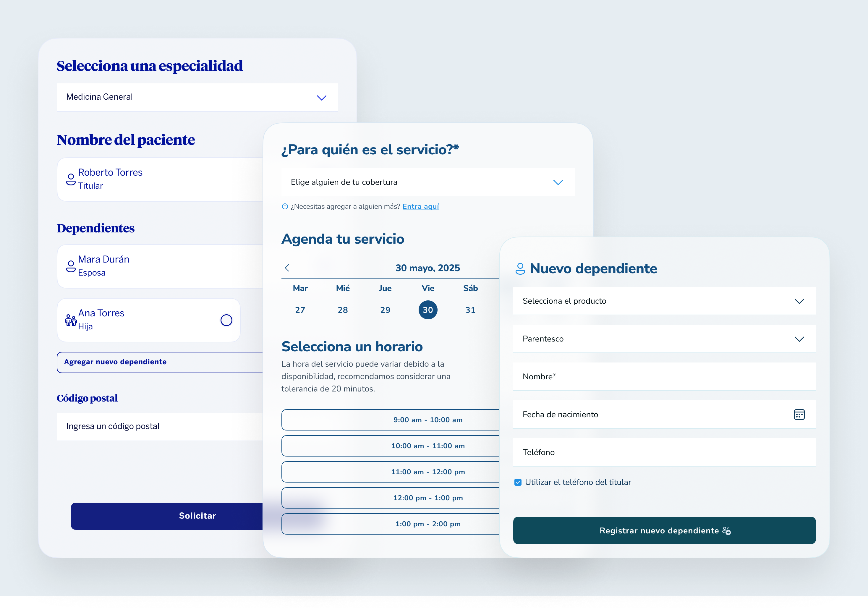868x615 pixels.
Task: Click the previous date arrow in calendar
Action: pos(287,268)
